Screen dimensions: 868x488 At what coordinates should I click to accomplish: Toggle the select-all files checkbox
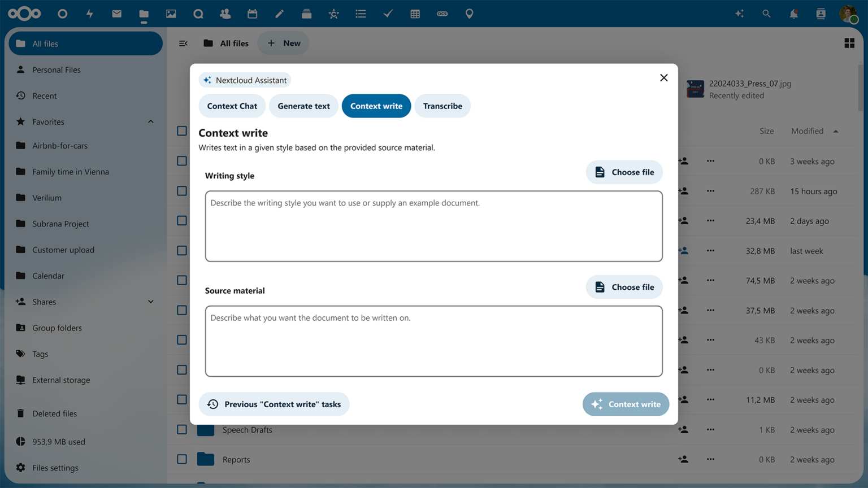(x=182, y=131)
